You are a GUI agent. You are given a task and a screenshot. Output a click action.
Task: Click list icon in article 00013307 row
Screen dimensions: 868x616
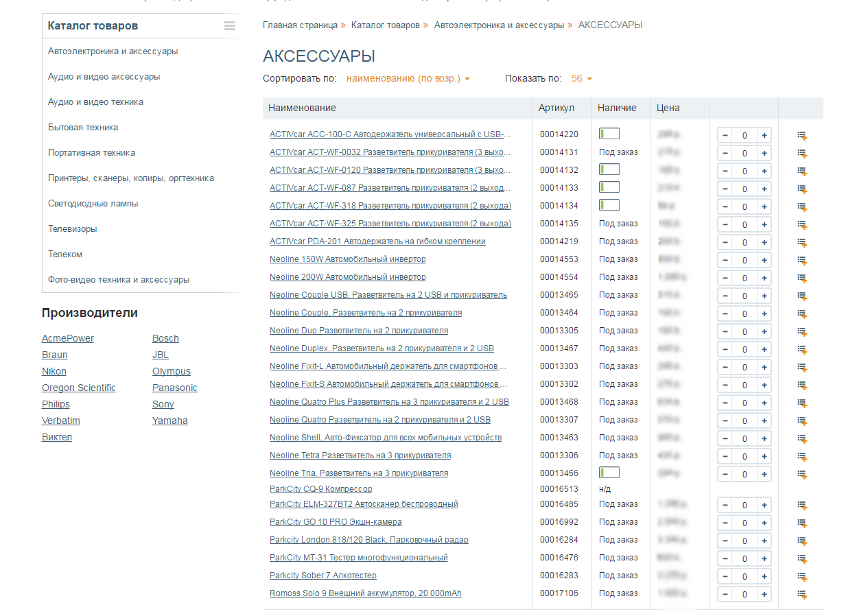point(802,421)
